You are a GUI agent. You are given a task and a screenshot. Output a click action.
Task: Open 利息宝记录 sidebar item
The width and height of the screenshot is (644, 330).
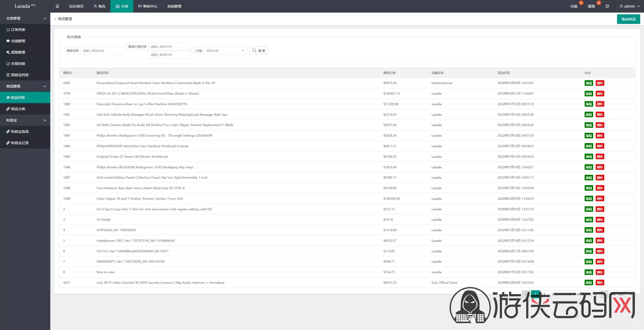point(25,143)
